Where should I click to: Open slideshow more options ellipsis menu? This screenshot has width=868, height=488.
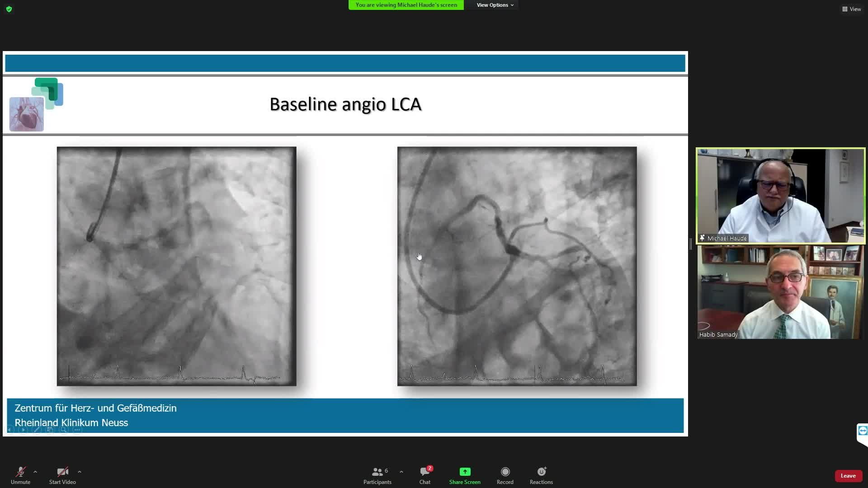[77, 430]
